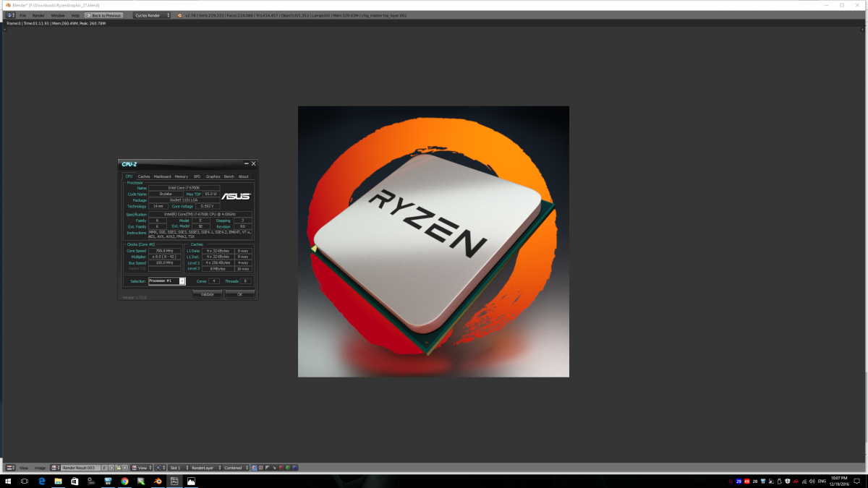
Task: Open Google Chrome from the taskbar
Action: (x=124, y=481)
